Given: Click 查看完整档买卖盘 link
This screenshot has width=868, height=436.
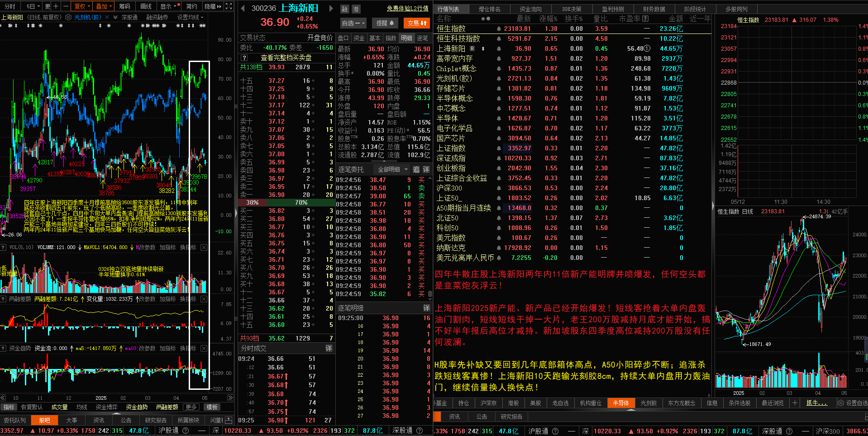Looking at the screenshot, I should 286,57.
